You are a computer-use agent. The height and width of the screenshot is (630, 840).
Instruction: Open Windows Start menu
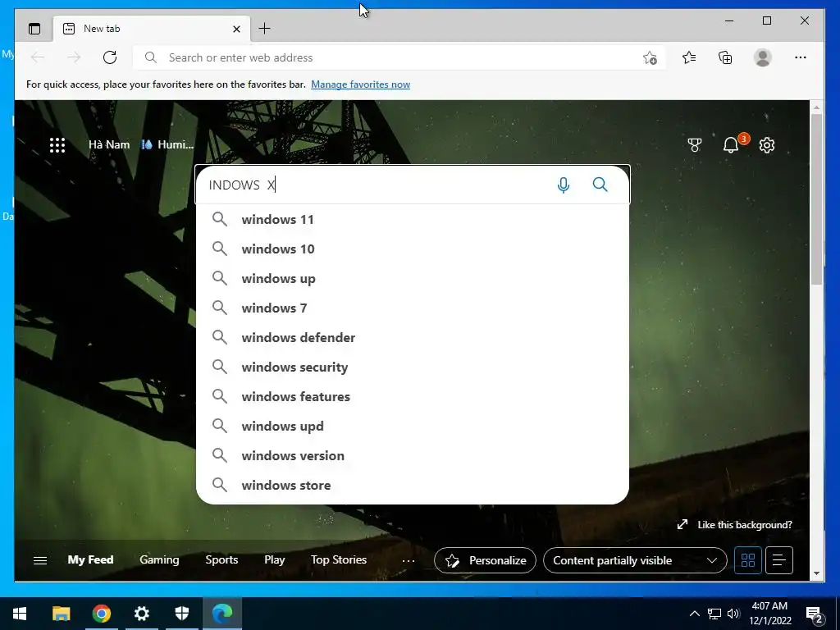click(20, 614)
